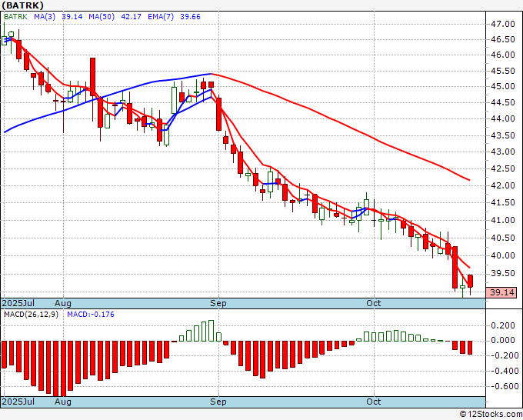Viewport: 523px width, 420px height.
Task: Select Oct on the price chart time axis
Action: point(374,303)
